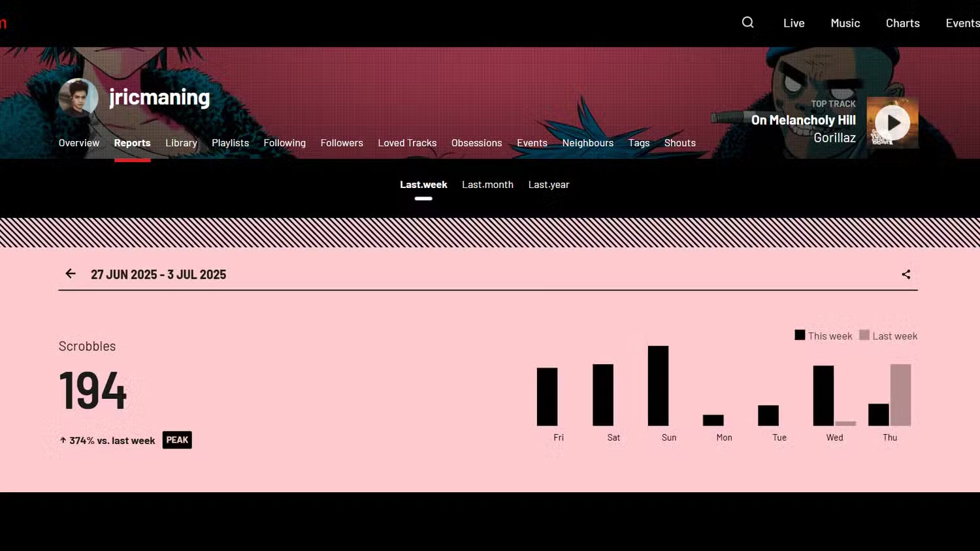Open the Obsessions section
980x551 pixels.
pos(476,142)
